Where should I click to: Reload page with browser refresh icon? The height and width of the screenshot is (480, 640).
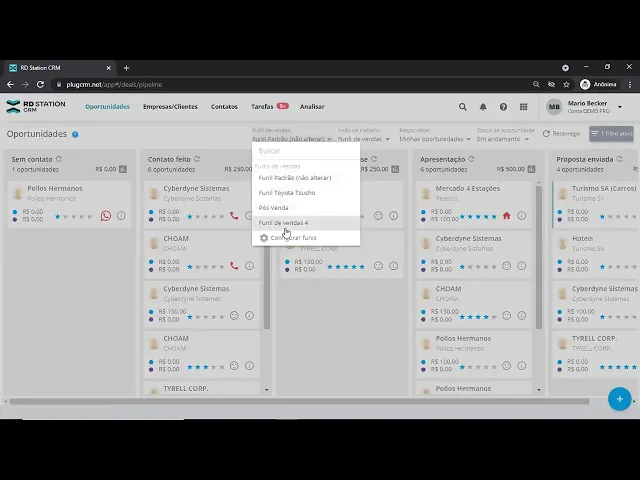coord(40,84)
